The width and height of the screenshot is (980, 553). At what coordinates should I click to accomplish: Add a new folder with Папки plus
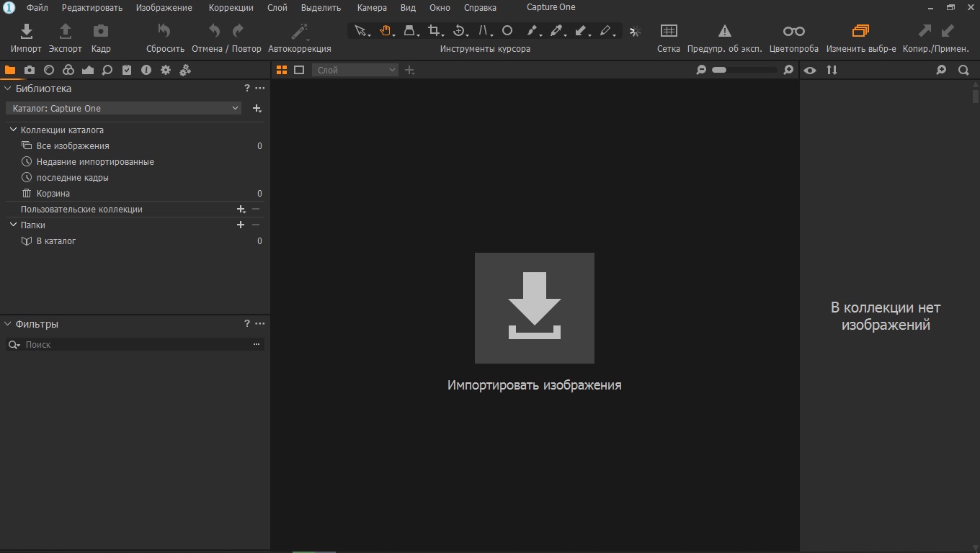point(241,225)
